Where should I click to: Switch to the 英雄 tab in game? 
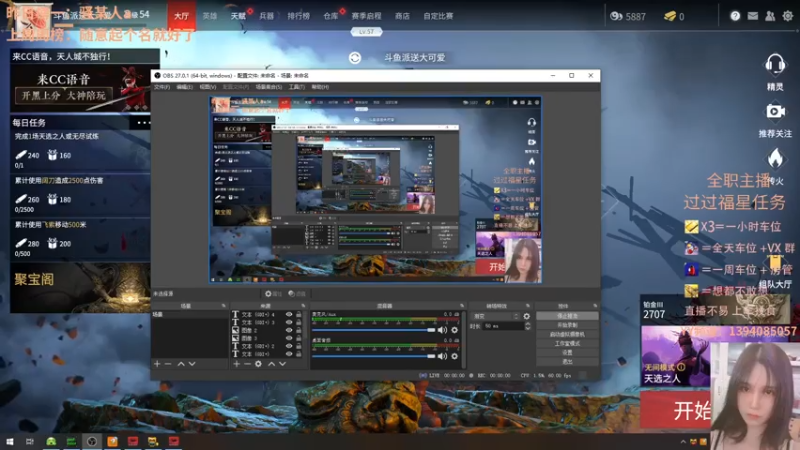click(210, 16)
